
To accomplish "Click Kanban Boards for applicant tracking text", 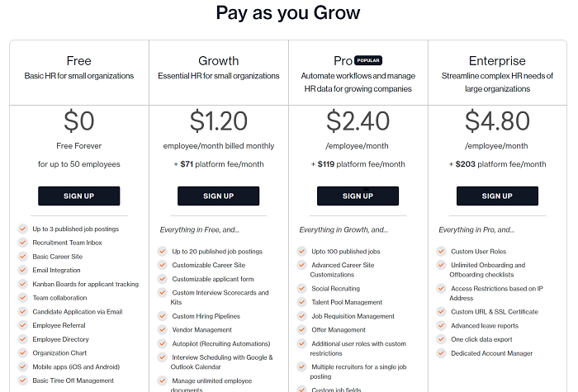I will 86,284.
